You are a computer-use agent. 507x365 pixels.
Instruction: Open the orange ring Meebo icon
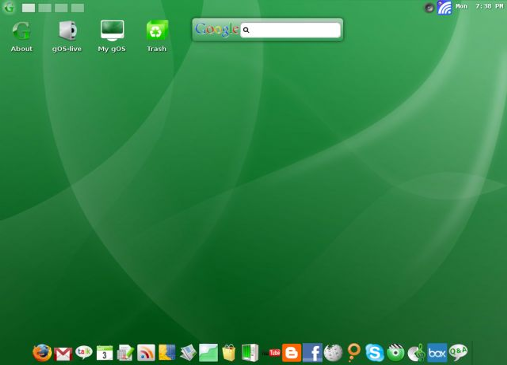pyautogui.click(x=353, y=353)
